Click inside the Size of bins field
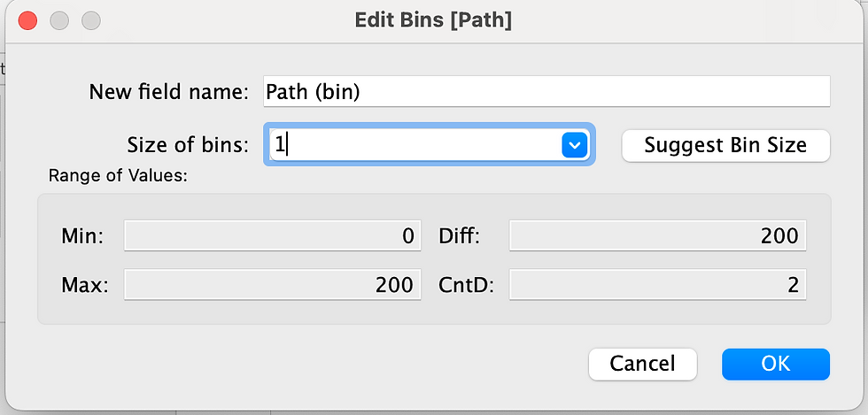Image resolution: width=868 pixels, height=415 pixels. 415,145
